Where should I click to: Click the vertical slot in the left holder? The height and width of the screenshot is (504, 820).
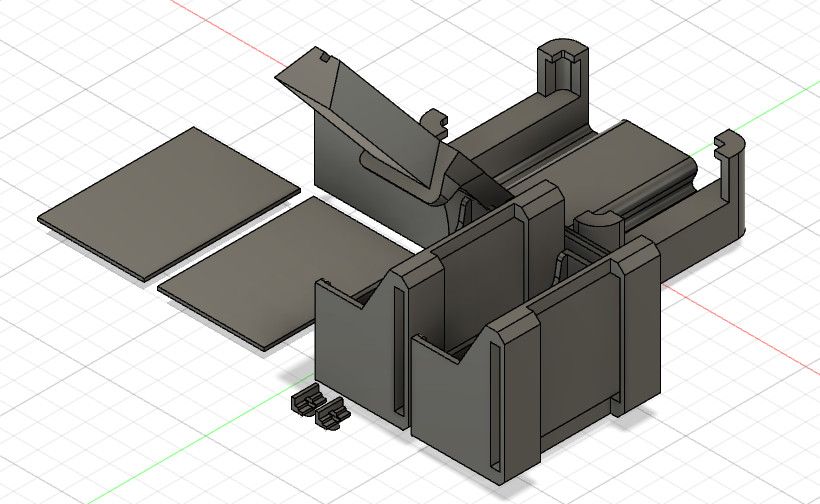click(x=401, y=350)
